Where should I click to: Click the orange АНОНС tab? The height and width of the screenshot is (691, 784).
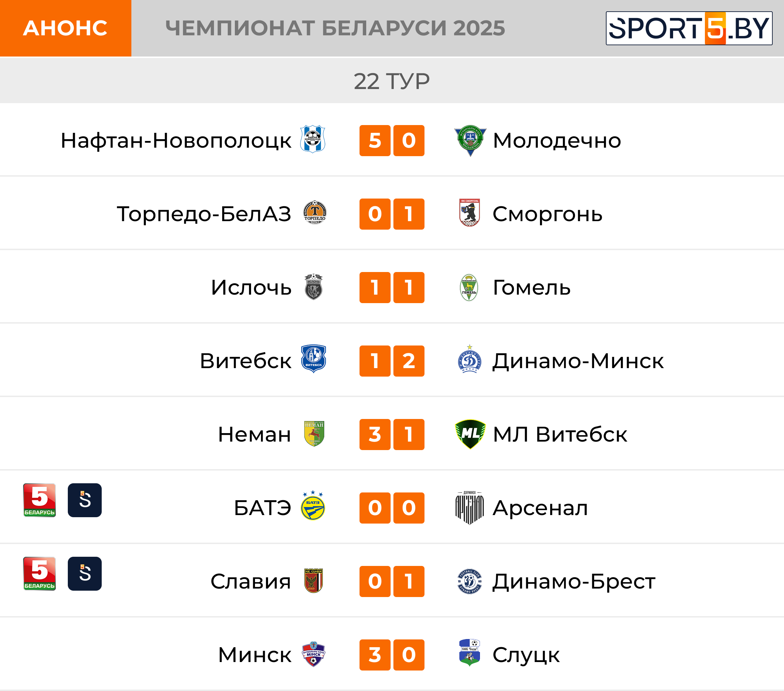coord(66,28)
